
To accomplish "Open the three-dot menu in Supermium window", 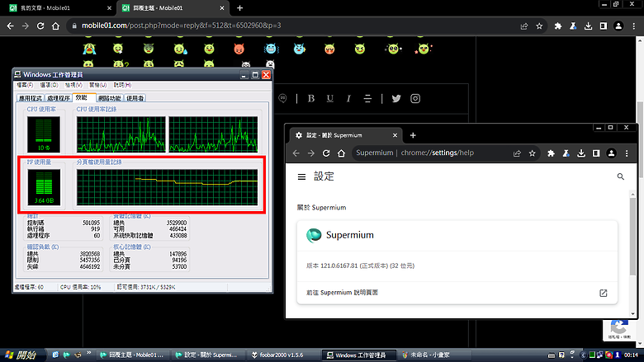I will point(627,153).
